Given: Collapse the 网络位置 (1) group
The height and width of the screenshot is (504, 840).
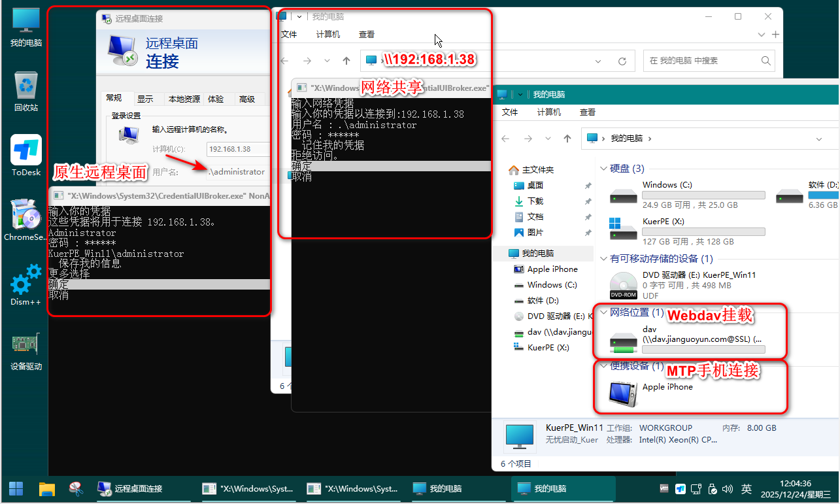Looking at the screenshot, I should pyautogui.click(x=603, y=312).
